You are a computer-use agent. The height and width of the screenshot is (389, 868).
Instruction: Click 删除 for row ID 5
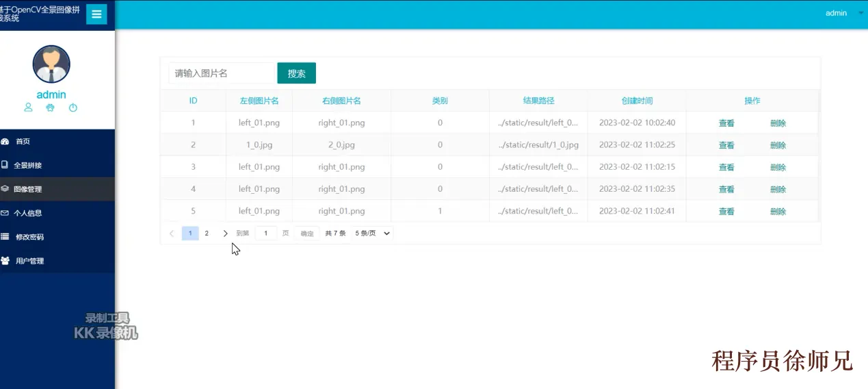778,212
